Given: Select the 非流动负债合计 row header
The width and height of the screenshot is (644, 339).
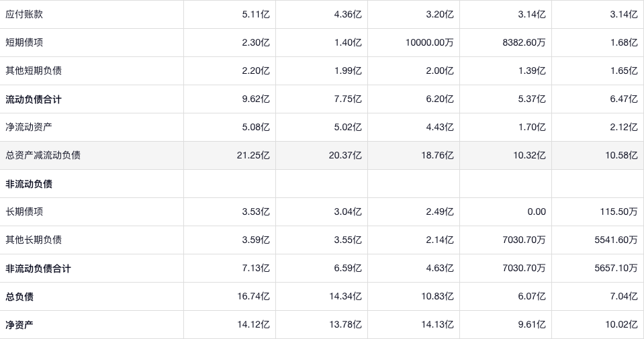Looking at the screenshot, I should [38, 269].
